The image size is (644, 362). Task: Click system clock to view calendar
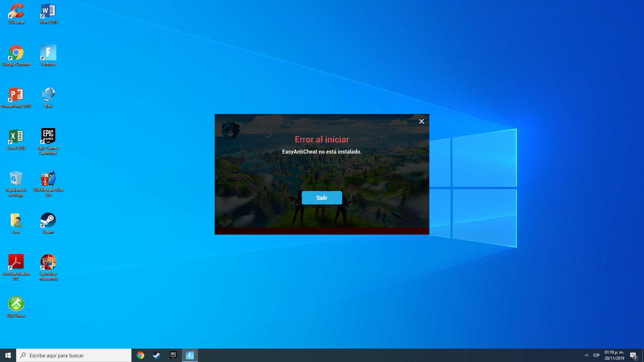click(614, 355)
